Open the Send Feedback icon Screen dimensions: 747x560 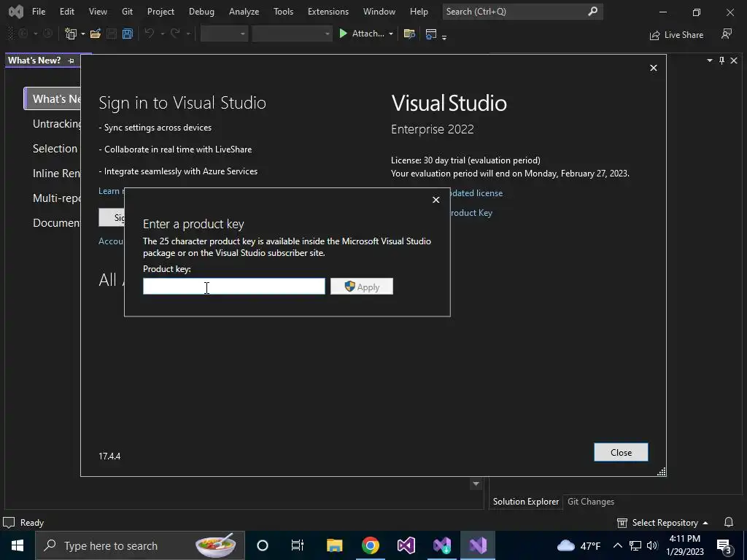(x=727, y=34)
